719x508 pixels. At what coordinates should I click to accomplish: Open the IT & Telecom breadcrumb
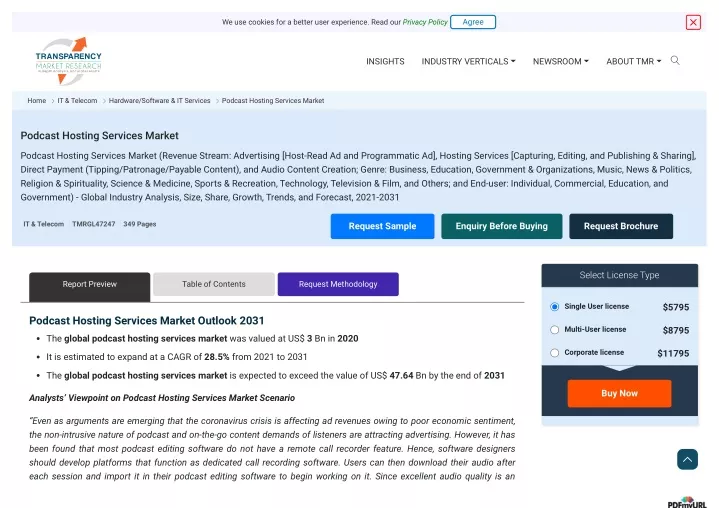point(77,100)
